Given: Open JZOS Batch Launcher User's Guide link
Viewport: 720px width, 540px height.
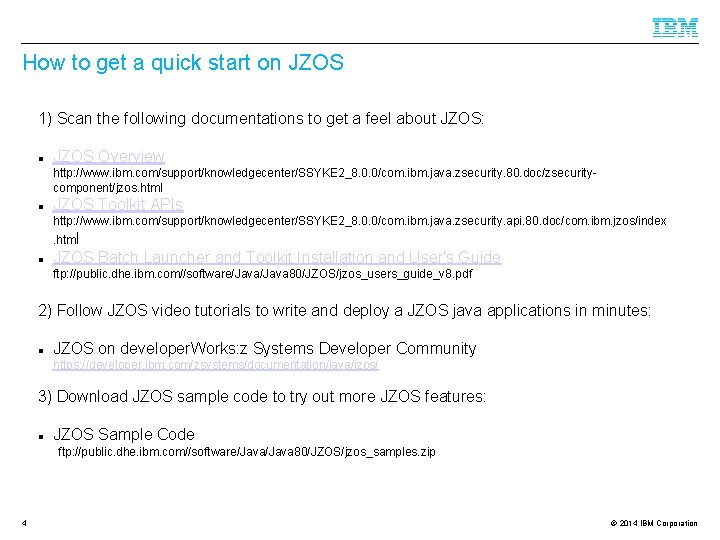Looking at the screenshot, I should coord(277,257).
